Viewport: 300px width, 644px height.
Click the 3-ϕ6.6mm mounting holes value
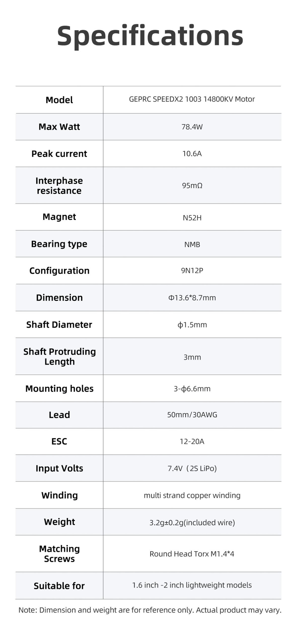[192, 389]
